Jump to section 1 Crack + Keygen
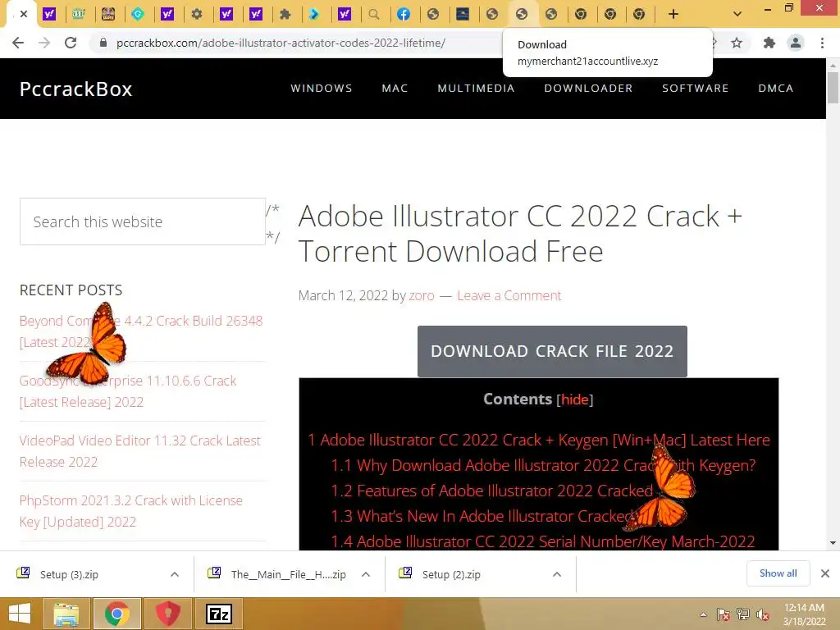Screen dimensions: 840x630 coord(538,440)
